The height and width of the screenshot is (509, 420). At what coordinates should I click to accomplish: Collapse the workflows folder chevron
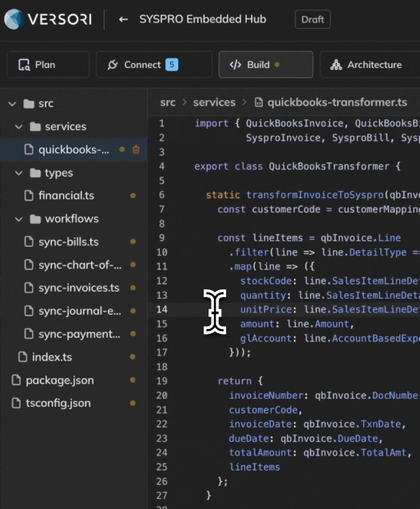pyautogui.click(x=19, y=219)
